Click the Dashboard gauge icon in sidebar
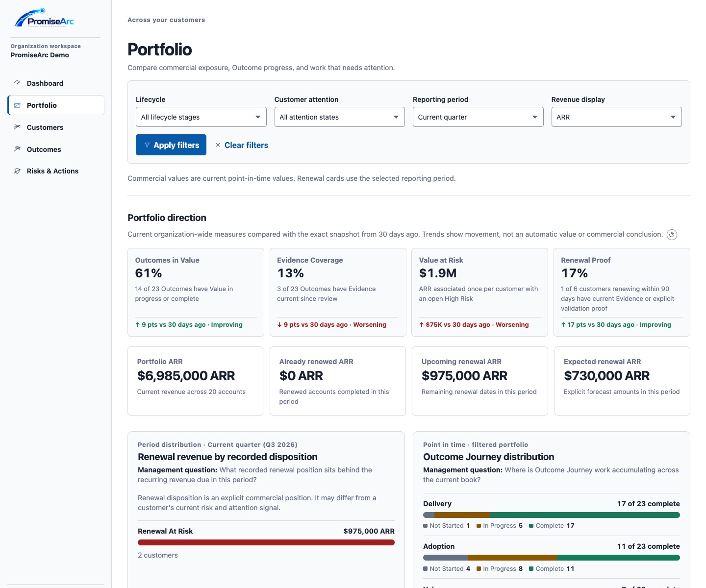The height and width of the screenshot is (588, 706). click(17, 83)
